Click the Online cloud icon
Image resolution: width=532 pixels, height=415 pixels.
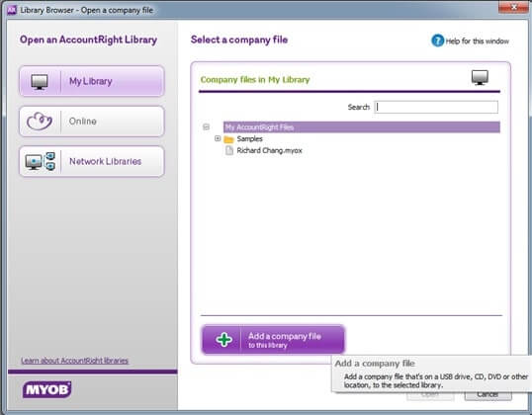click(x=40, y=121)
